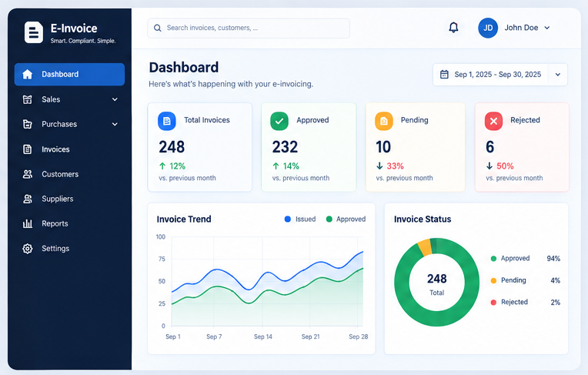Open the Sales menu item
588x375 pixels.
point(69,99)
